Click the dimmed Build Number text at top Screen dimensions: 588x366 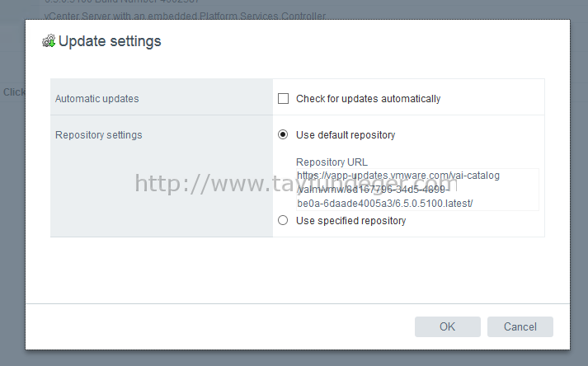click(122, 2)
